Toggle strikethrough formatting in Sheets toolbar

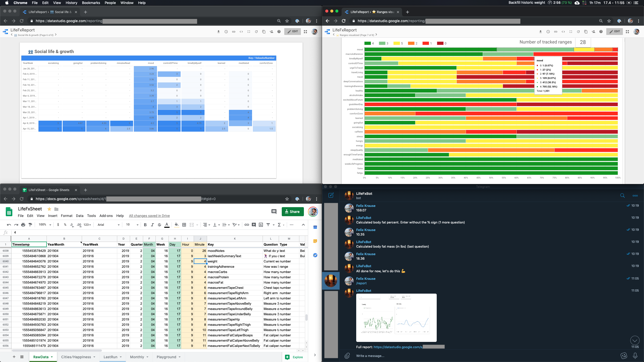tap(159, 225)
